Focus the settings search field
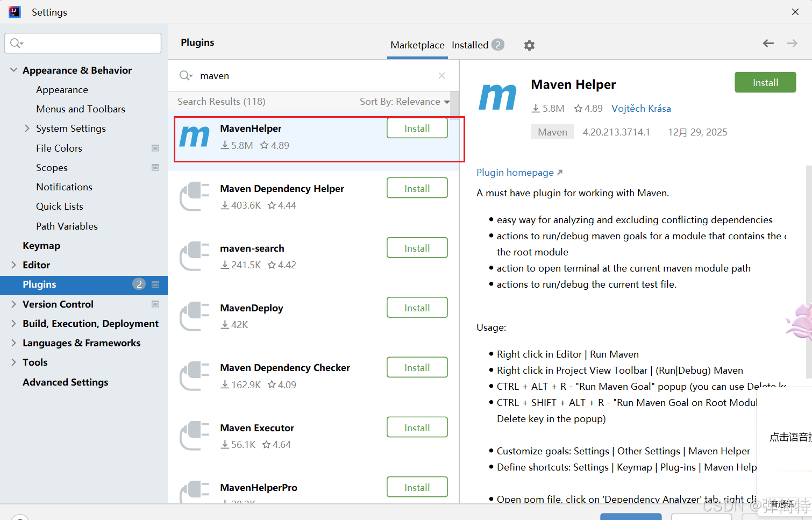Screen dimensions: 812x520 (x=83, y=43)
